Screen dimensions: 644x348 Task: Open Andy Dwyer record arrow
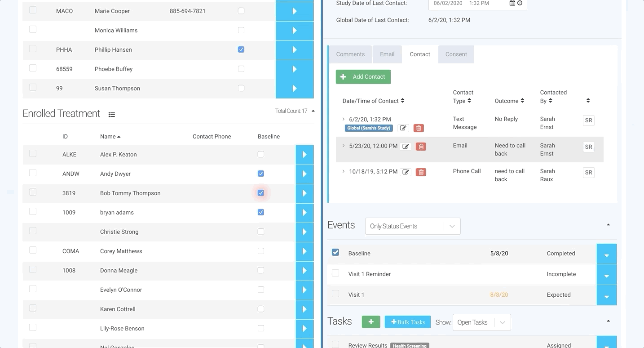point(304,174)
